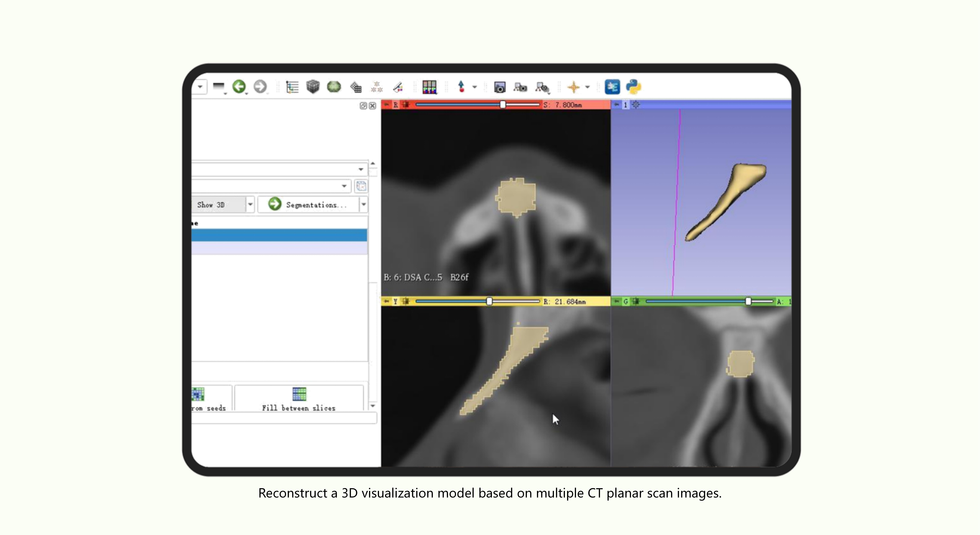Center the 3D view with the crosshair icon

coord(636,105)
